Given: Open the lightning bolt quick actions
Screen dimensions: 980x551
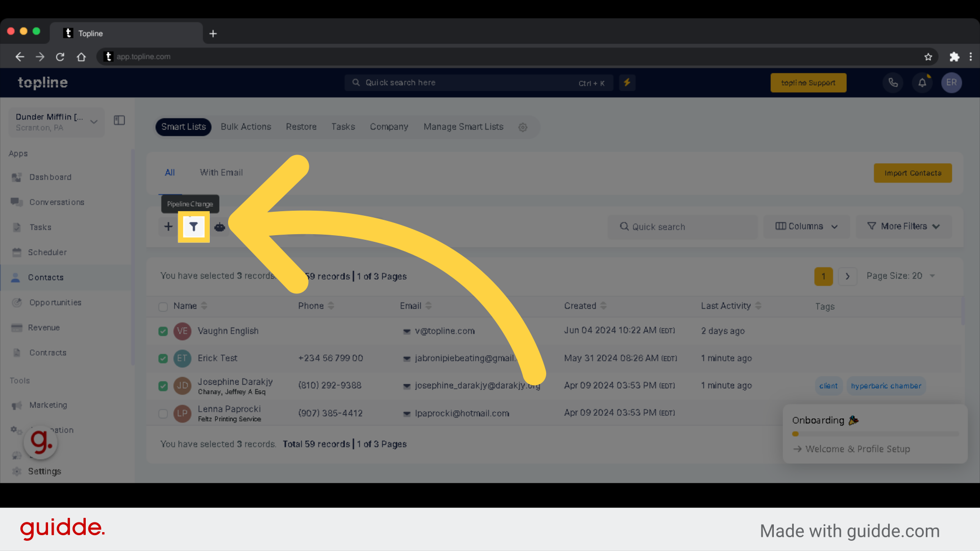Looking at the screenshot, I should pyautogui.click(x=627, y=82).
